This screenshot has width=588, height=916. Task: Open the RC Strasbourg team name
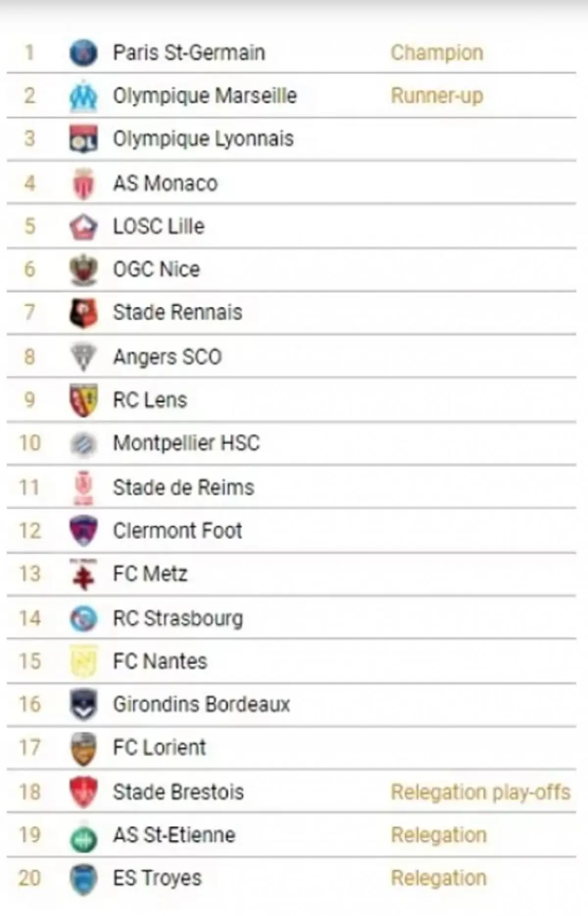tap(178, 618)
